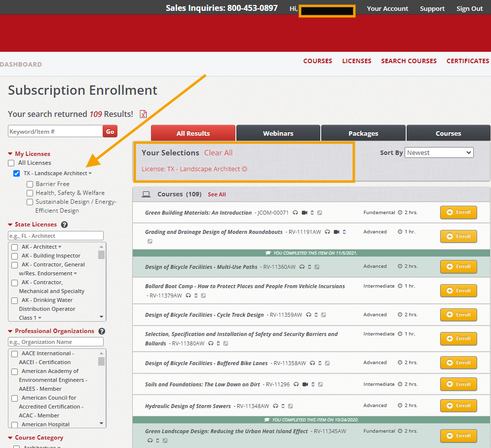Click the Clear All selections link
This screenshot has width=491, height=448.
(x=218, y=152)
